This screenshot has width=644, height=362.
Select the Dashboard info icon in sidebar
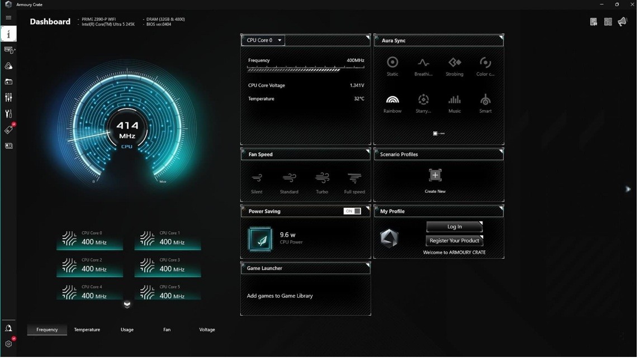point(8,34)
